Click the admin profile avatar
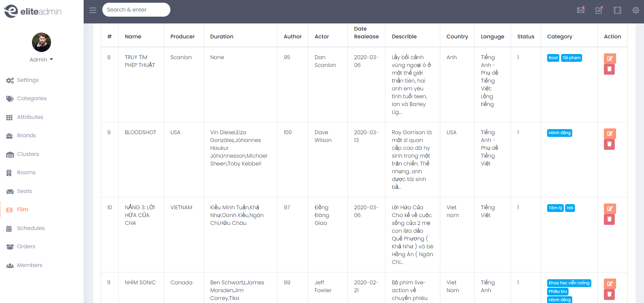 (41, 42)
